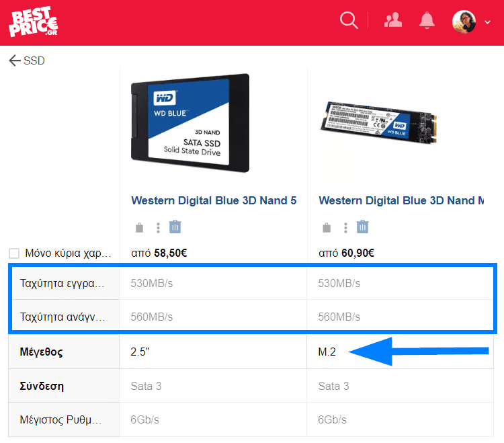Click the 2.5" size value
Image resolution: width=504 pixels, height=443 pixels.
pyautogui.click(x=140, y=352)
